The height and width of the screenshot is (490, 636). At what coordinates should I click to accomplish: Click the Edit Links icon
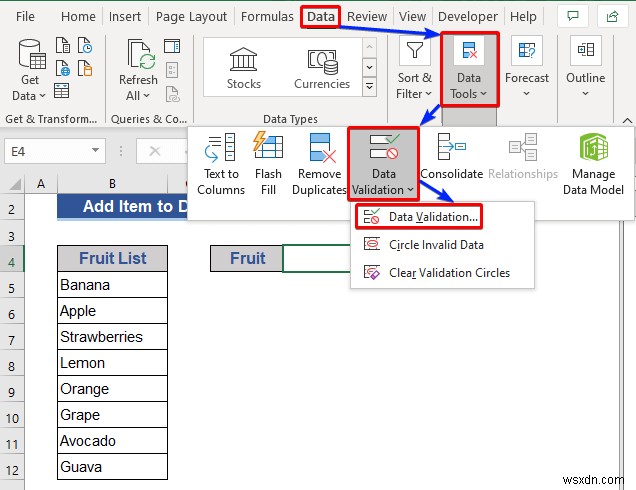coord(172,94)
